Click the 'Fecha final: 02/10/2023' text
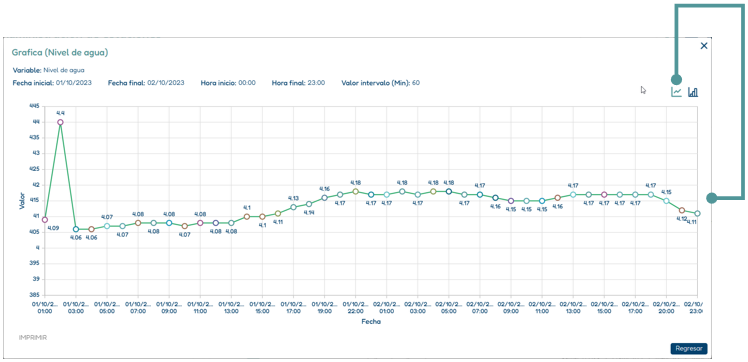 pyautogui.click(x=146, y=83)
